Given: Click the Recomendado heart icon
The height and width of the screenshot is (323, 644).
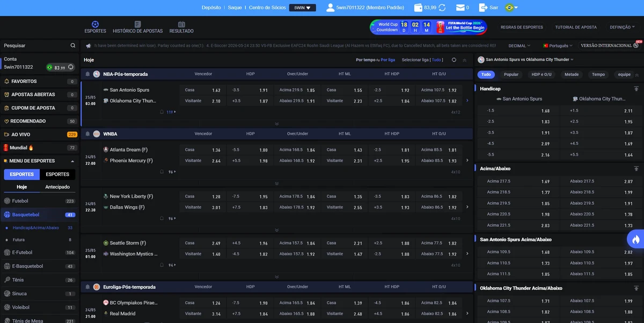Looking at the screenshot, I should tap(6, 121).
